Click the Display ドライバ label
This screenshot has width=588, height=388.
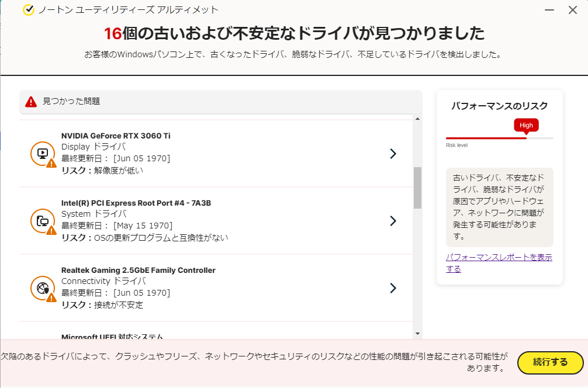coord(94,147)
